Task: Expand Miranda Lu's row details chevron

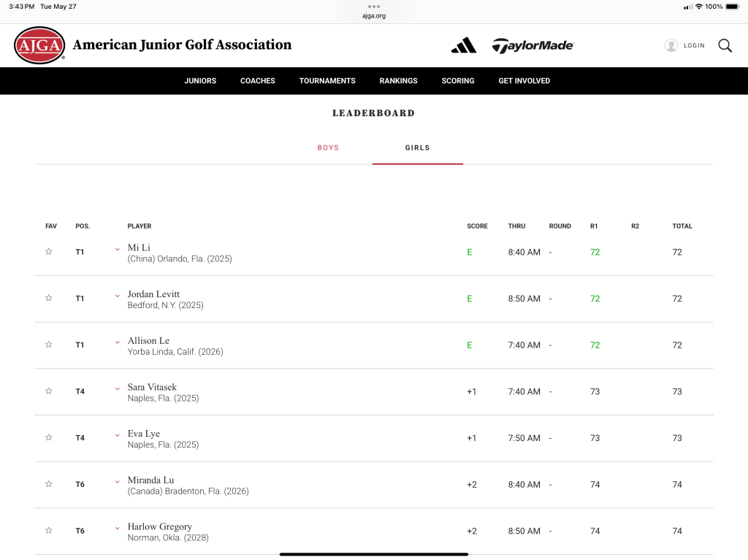Action: point(117,481)
